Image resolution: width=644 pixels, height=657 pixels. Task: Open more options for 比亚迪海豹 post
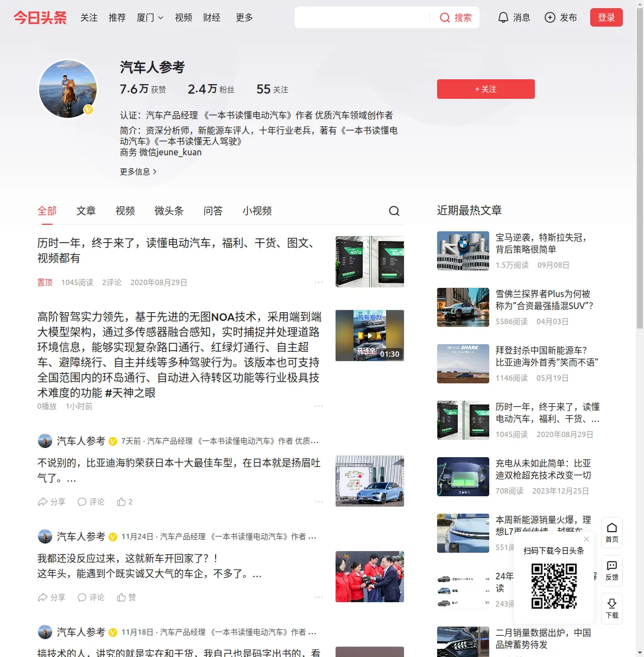point(319,502)
